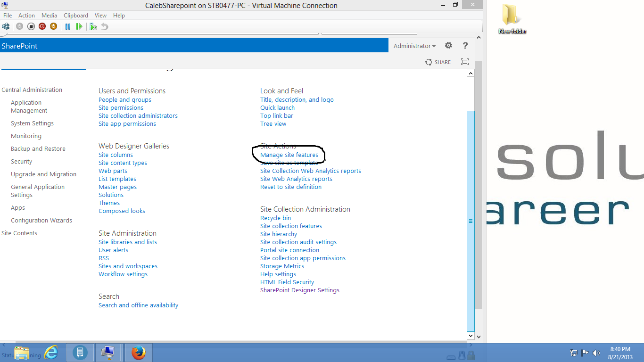
Task: Open the Recycle bin link
Action: coord(275,218)
